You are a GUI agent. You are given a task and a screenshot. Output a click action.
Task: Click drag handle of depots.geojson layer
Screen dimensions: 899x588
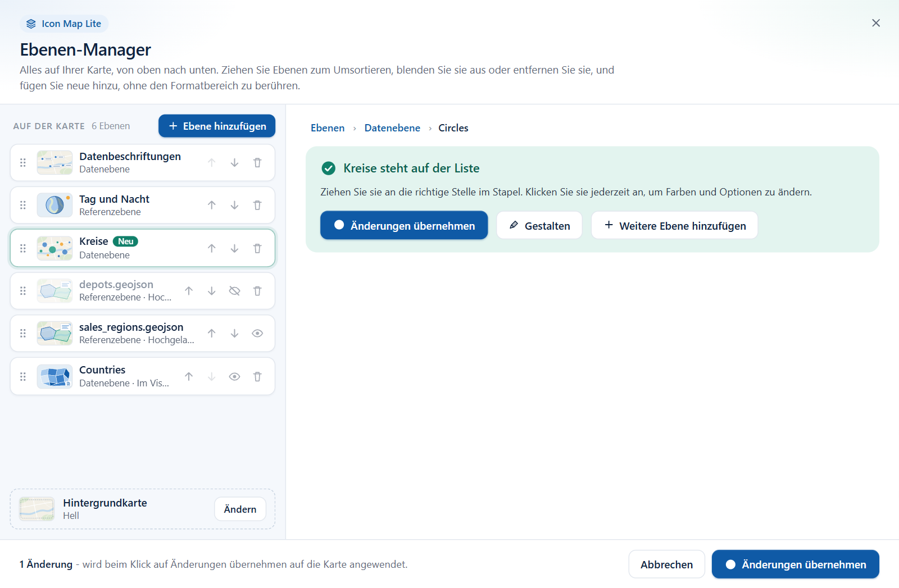coord(23,291)
